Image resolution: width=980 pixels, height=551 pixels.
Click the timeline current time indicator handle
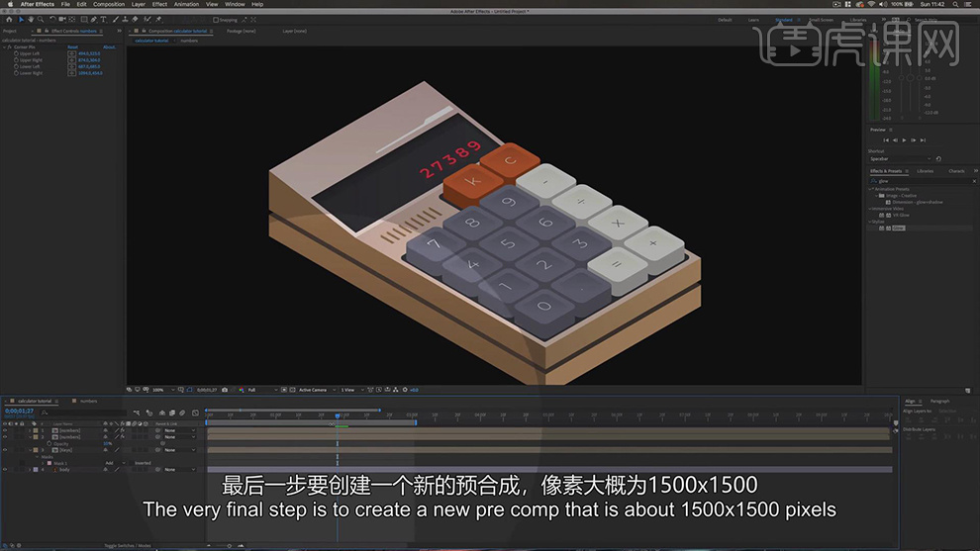[x=338, y=415]
